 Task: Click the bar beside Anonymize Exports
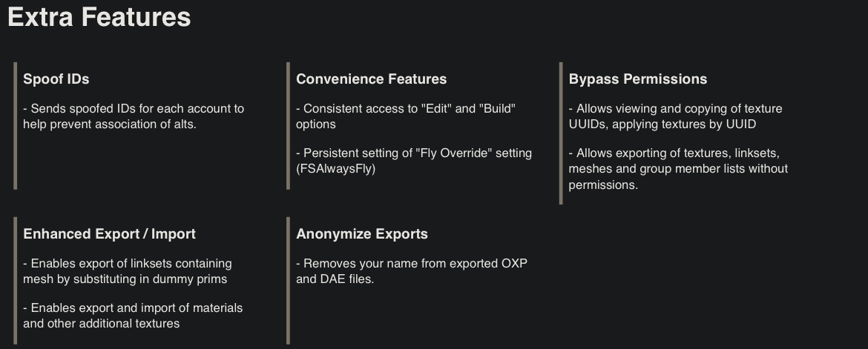[x=289, y=280]
